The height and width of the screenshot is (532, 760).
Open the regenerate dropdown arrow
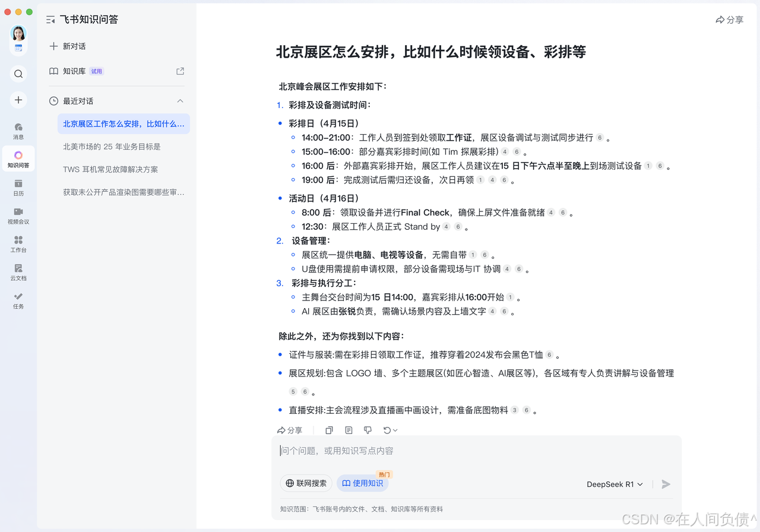coord(395,430)
